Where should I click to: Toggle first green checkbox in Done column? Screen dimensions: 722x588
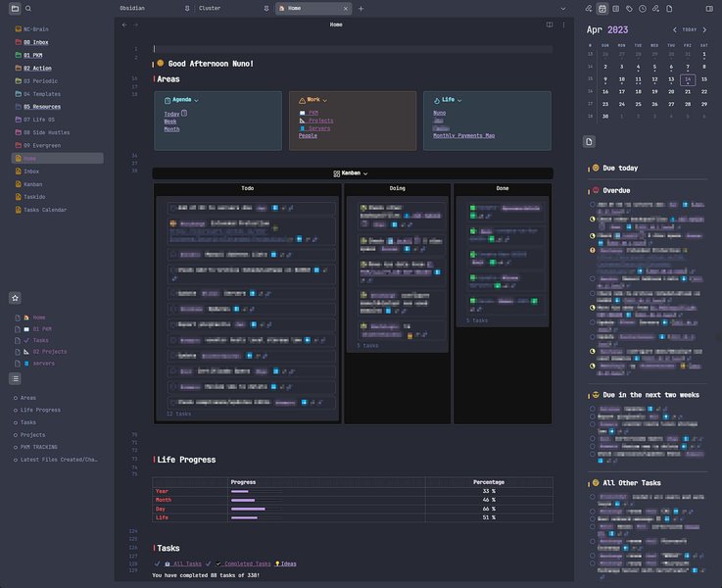tap(472, 208)
